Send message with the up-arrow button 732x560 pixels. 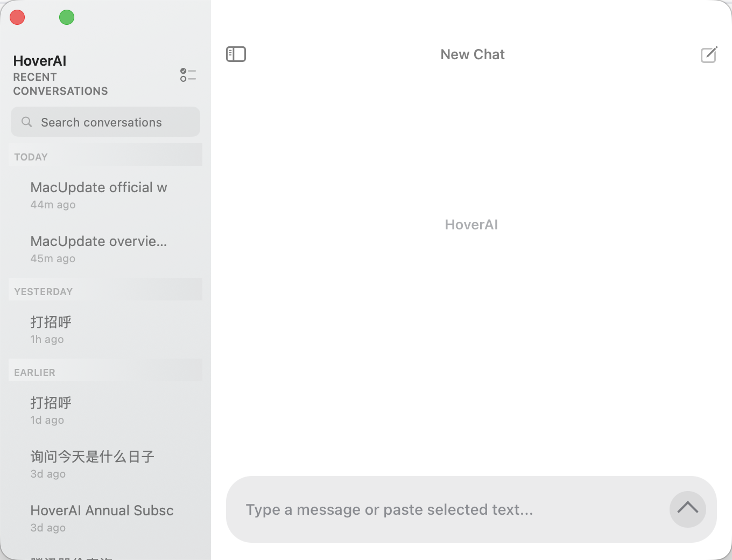point(688,509)
